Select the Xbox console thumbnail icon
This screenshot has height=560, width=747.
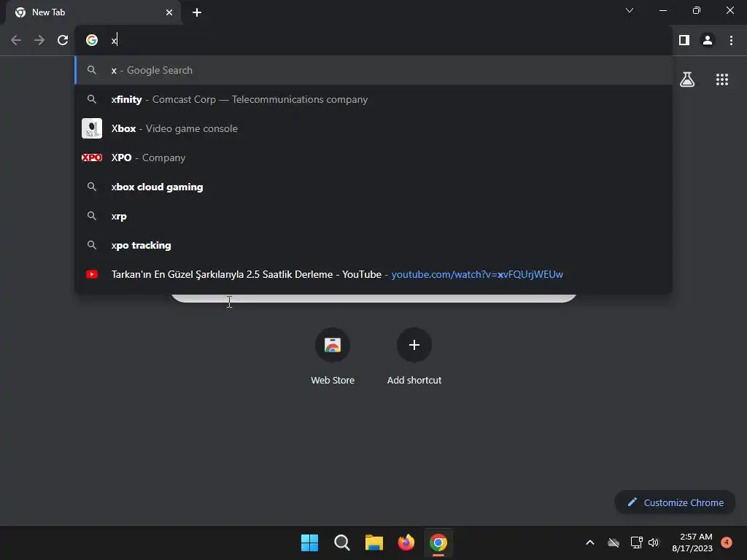[x=92, y=128]
